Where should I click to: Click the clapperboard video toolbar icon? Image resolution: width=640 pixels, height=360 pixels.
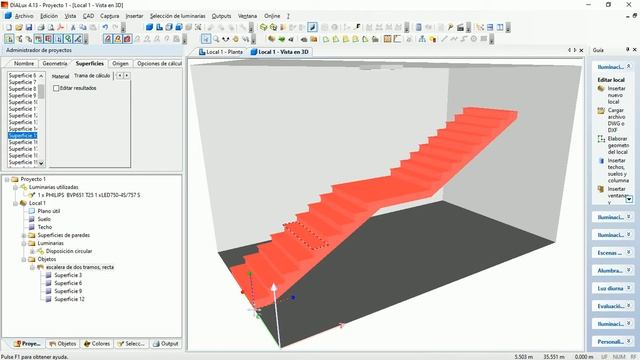[x=460, y=27]
